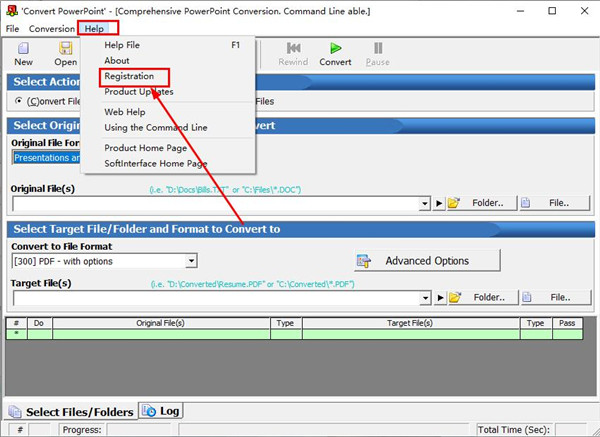Choose Registration from the Help menu
The image size is (600, 437).
point(168,76)
